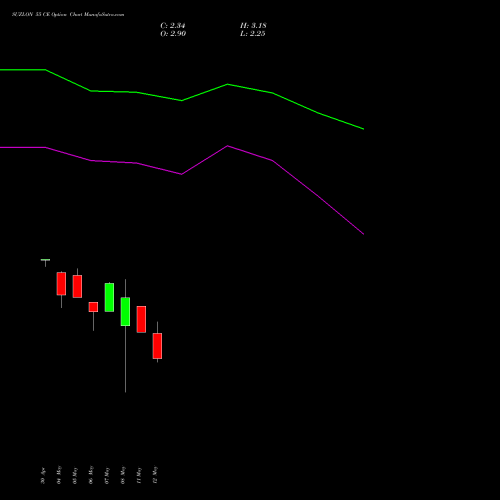The image size is (500, 500).
Task: Click the red candle above 11 May
Action: pyautogui.click(x=141, y=319)
